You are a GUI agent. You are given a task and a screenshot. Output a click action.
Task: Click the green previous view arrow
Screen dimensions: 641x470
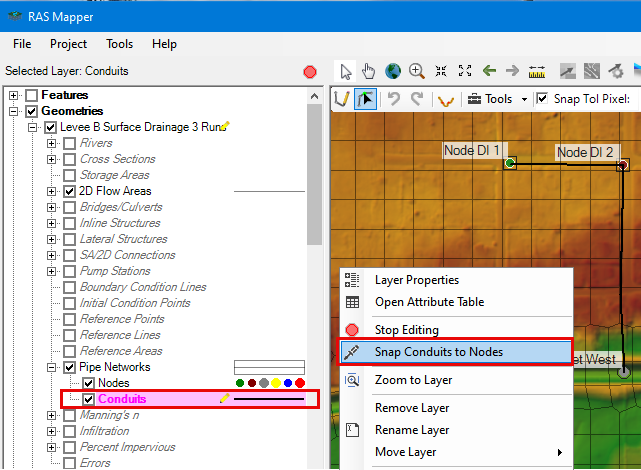tap(489, 71)
